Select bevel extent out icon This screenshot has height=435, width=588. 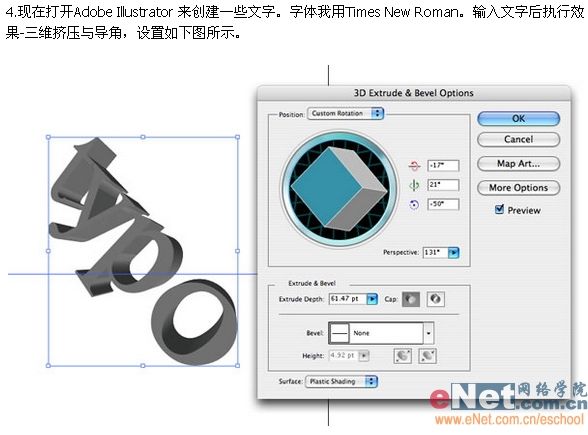pyautogui.click(x=402, y=356)
